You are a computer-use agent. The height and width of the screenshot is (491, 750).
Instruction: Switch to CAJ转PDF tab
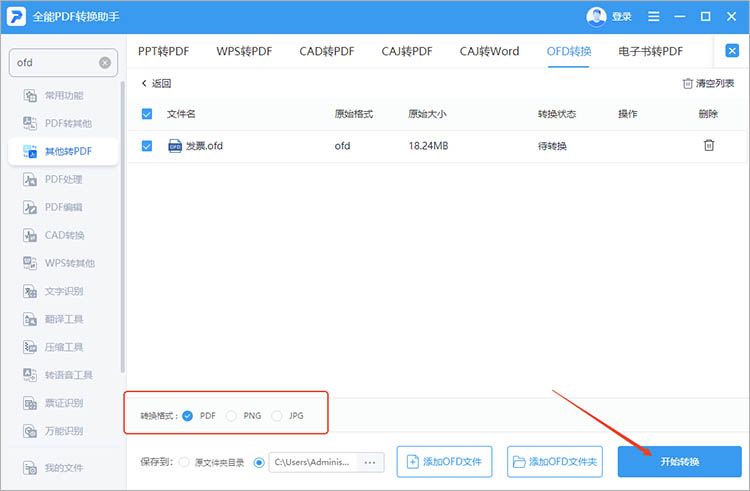(407, 51)
